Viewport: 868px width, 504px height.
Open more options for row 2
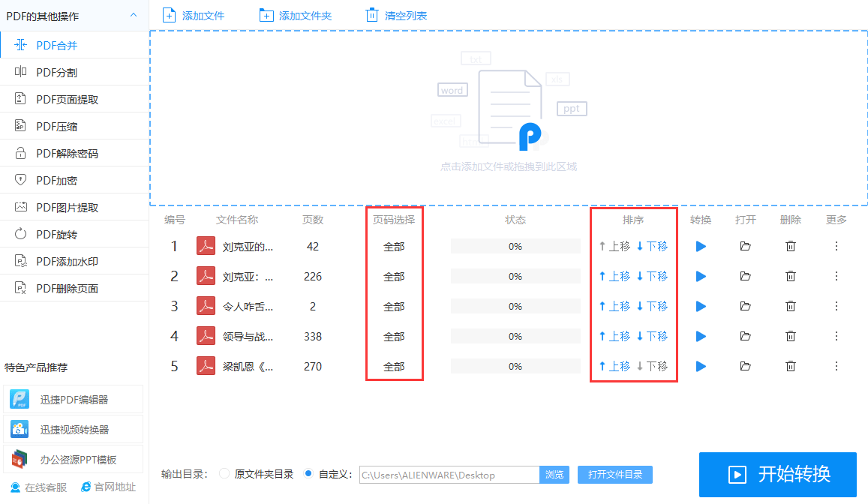tap(836, 276)
